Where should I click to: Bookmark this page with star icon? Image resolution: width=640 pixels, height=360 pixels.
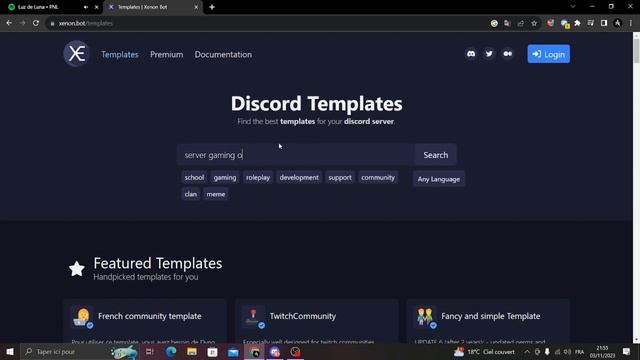(x=534, y=23)
